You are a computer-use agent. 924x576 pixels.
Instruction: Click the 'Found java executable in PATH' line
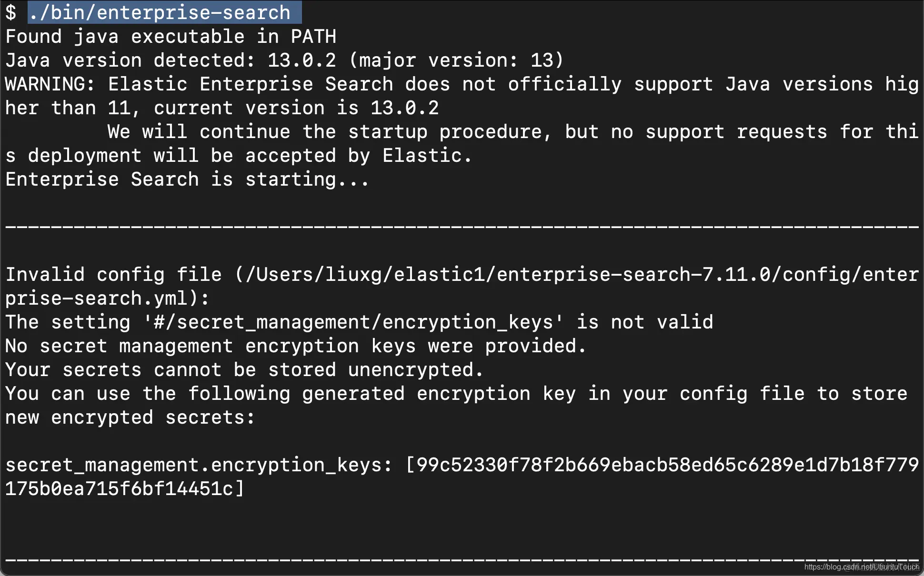(171, 37)
